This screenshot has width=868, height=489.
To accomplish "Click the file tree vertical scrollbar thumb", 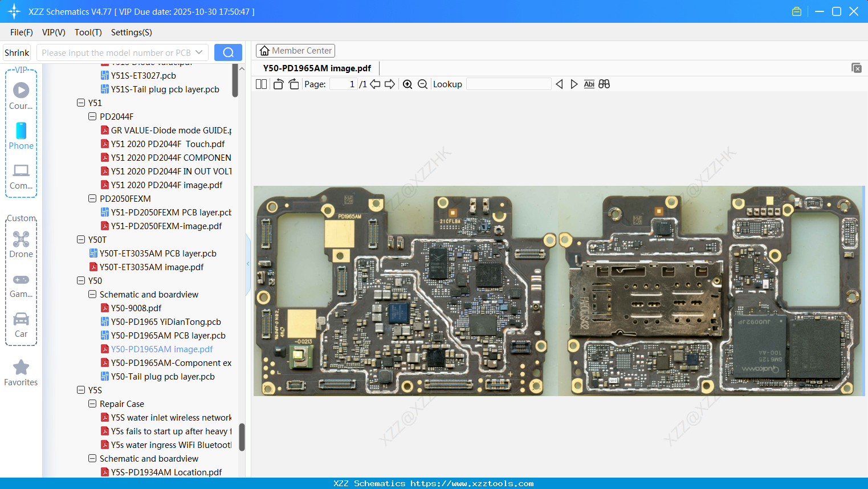I will [x=242, y=437].
